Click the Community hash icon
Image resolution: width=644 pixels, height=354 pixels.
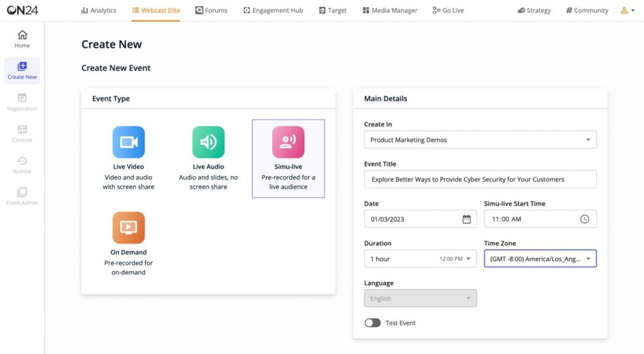click(569, 10)
